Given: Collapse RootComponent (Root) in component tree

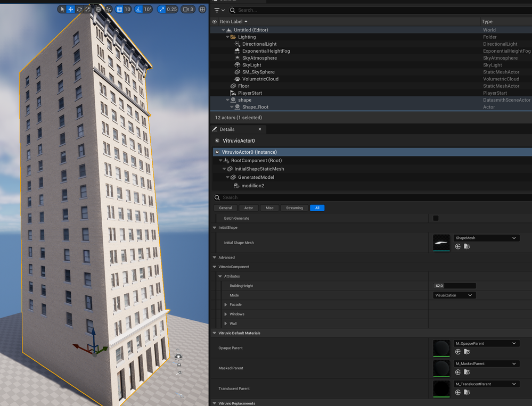Looking at the screenshot, I should tap(220, 161).
